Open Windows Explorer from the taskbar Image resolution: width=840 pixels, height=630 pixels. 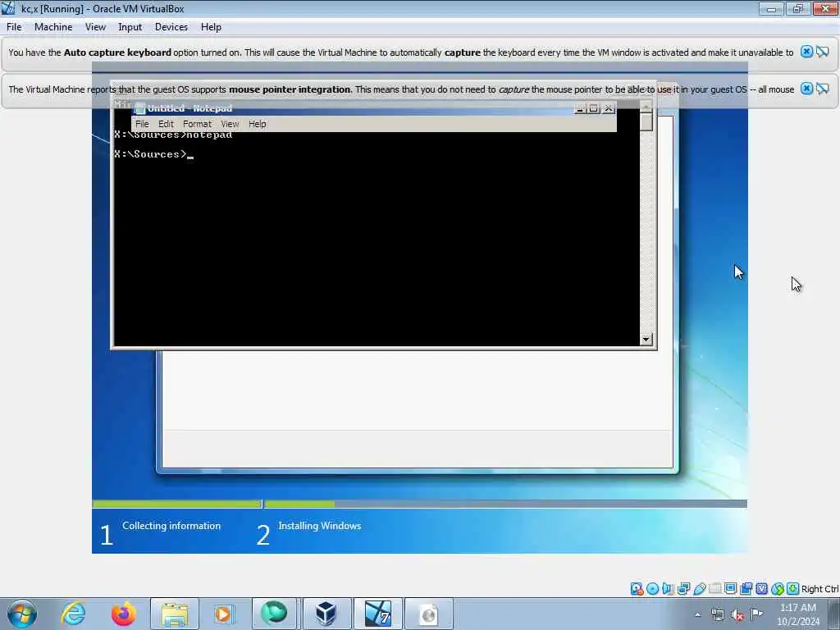click(174, 614)
